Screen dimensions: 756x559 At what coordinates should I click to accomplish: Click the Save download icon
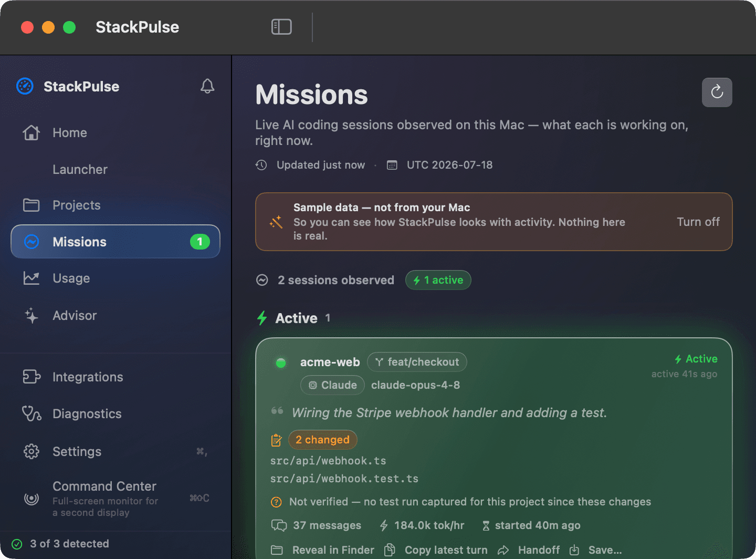tap(574, 550)
